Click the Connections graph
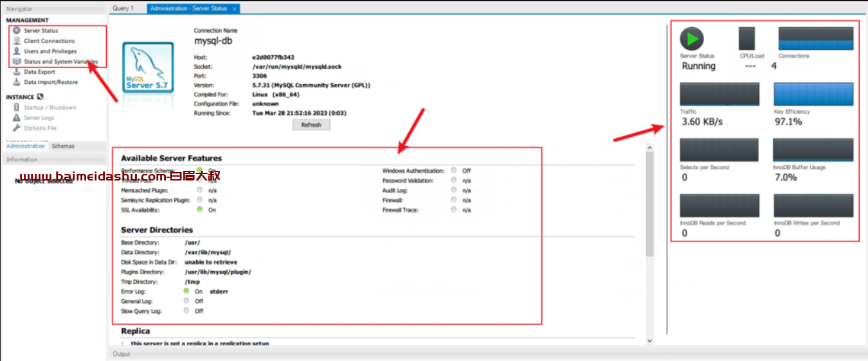Image resolution: width=868 pixels, height=361 pixels. click(815, 39)
